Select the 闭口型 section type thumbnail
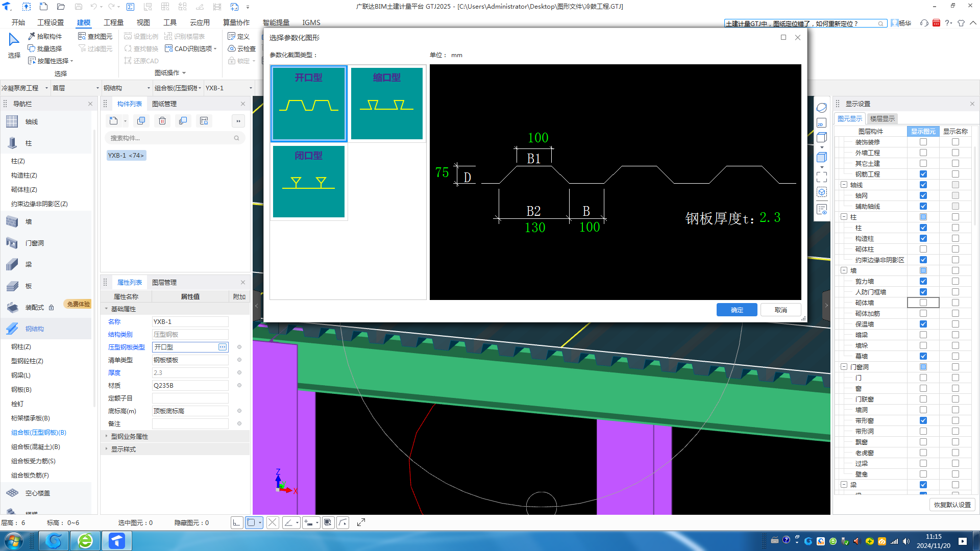The image size is (980, 551). click(308, 182)
